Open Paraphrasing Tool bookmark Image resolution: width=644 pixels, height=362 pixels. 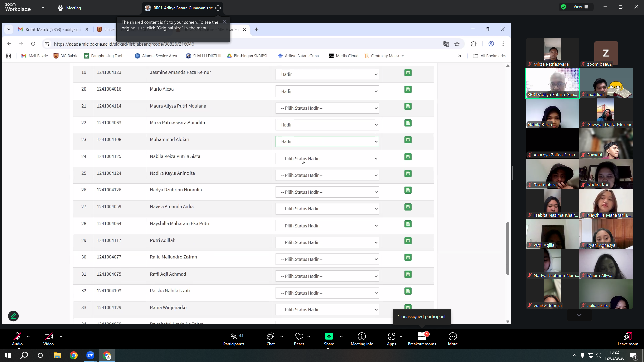click(106, 56)
